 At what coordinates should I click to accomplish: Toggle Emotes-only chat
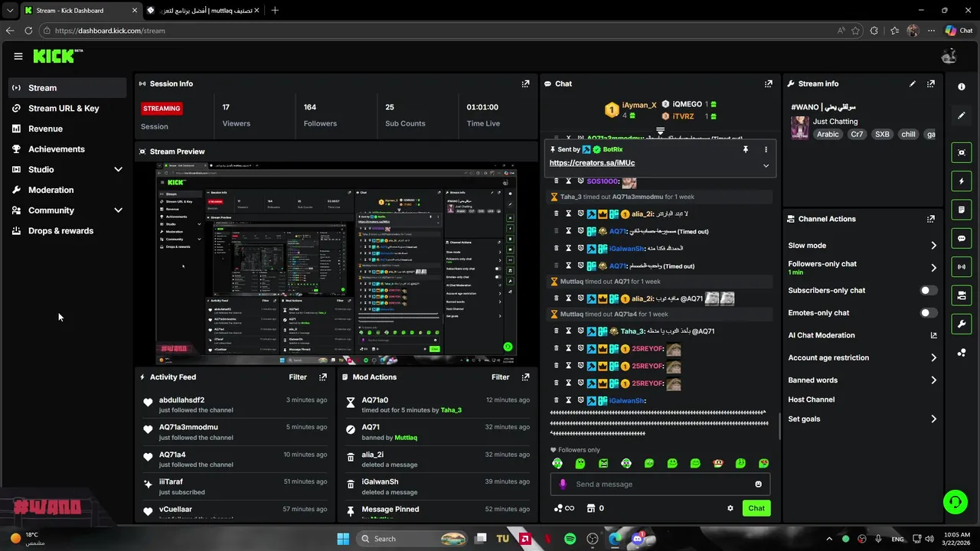coord(928,313)
